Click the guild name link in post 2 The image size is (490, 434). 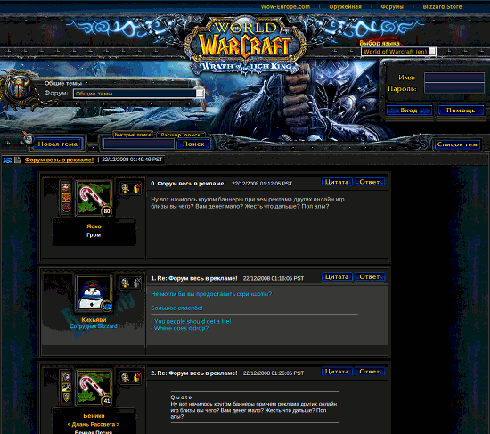tap(93, 424)
